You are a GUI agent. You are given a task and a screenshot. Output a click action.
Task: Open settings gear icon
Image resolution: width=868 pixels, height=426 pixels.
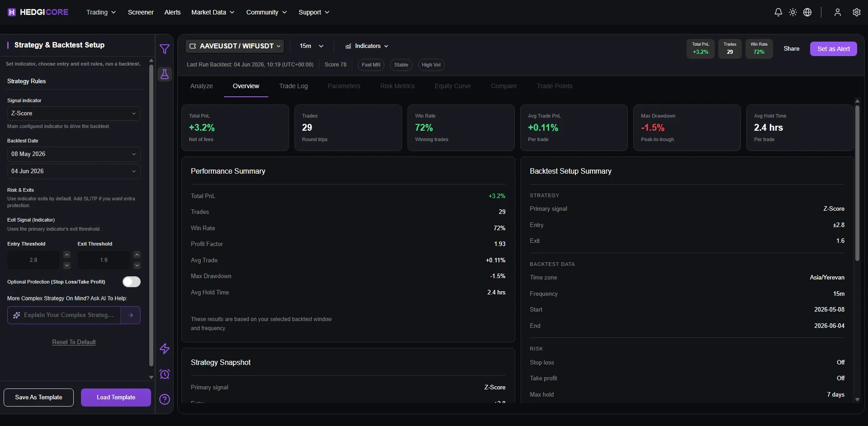pyautogui.click(x=856, y=12)
